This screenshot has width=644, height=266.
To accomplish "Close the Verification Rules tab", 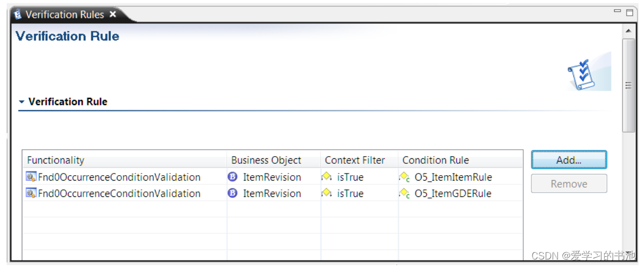I will pyautogui.click(x=113, y=14).
